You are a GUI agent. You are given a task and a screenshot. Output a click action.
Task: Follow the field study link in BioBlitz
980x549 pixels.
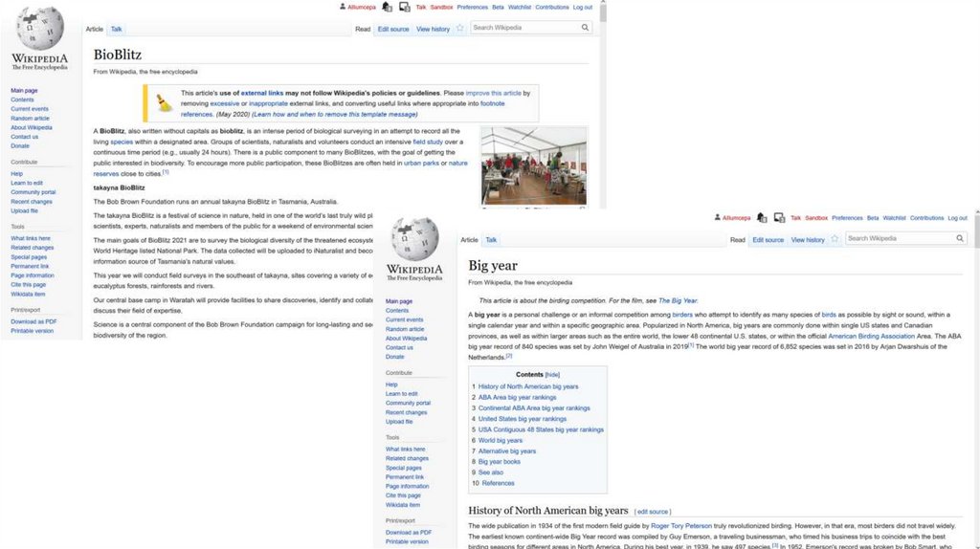[428, 142]
